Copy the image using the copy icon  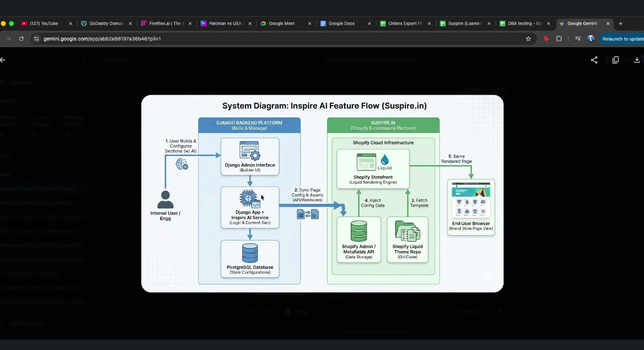(x=616, y=60)
